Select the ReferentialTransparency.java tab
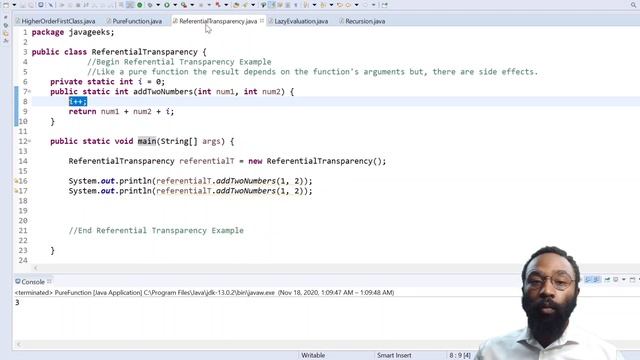640x360 pixels. click(x=218, y=21)
